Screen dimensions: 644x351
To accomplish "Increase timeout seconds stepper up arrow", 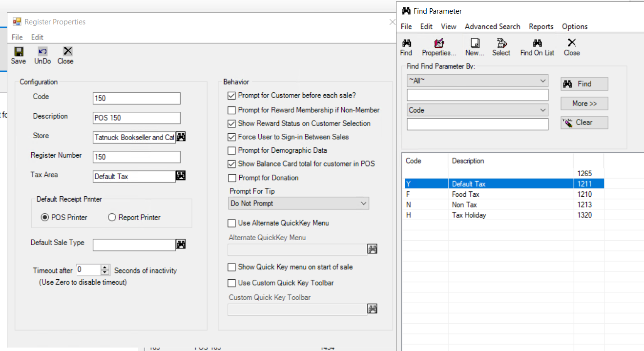I will click(x=105, y=268).
